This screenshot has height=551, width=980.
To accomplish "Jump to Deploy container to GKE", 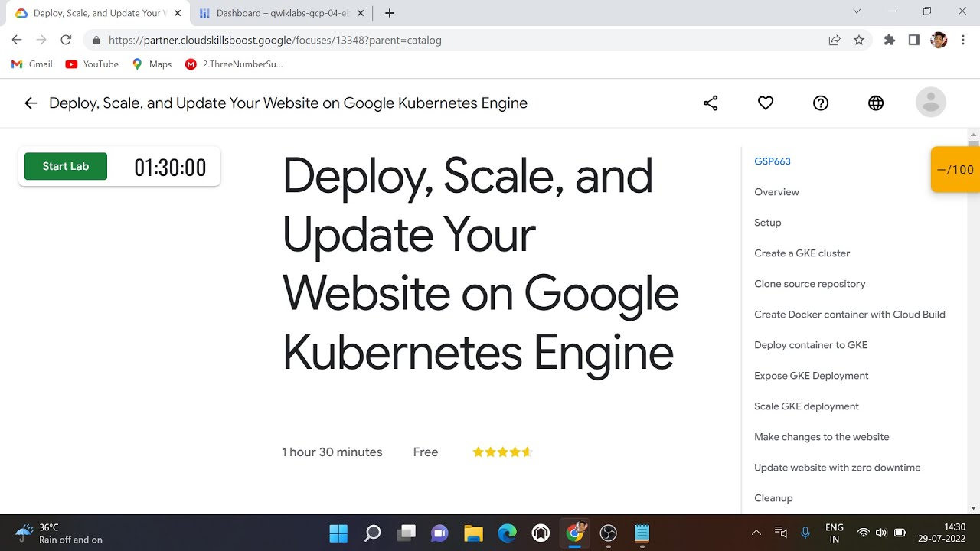I will (x=811, y=345).
